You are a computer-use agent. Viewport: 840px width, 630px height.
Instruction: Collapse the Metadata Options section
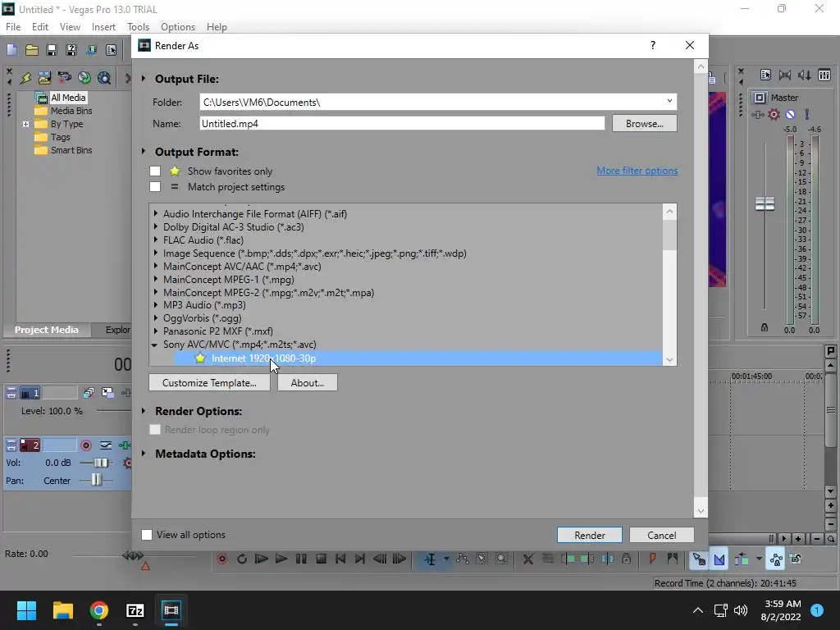click(144, 454)
